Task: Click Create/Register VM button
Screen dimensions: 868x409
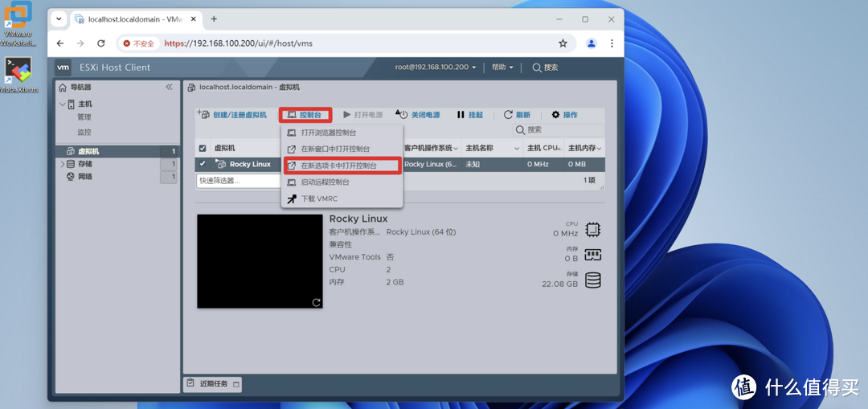Action: [232, 115]
